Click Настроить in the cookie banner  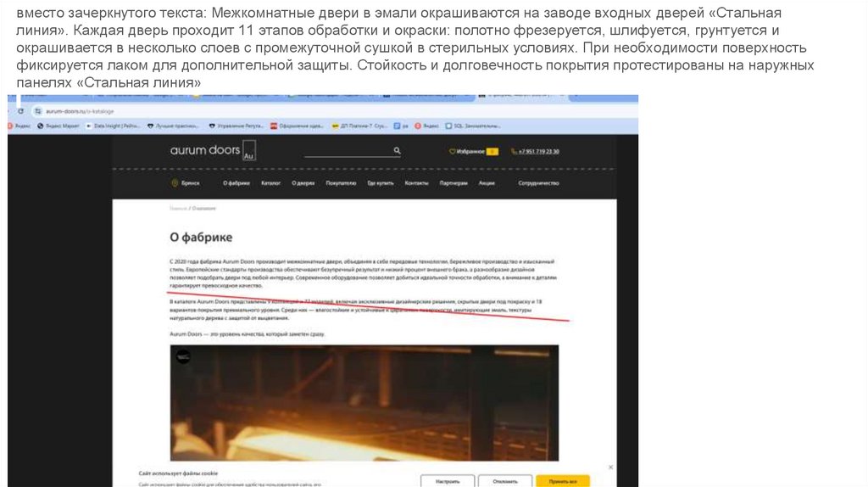[448, 481]
